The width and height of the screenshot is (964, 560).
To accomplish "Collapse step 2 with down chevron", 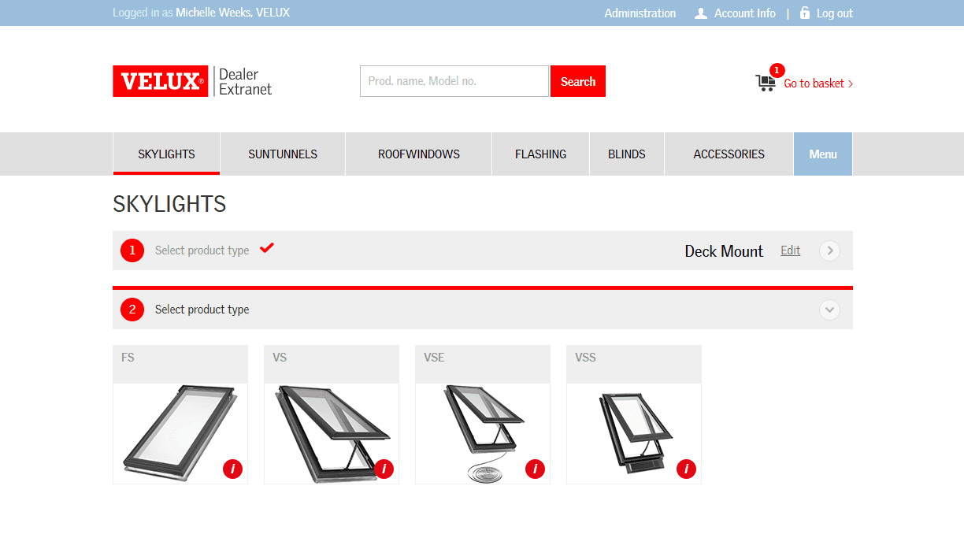I will coord(829,310).
